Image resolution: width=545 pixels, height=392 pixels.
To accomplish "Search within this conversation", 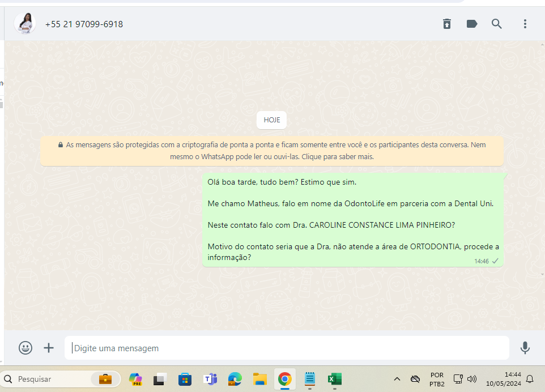I will (x=497, y=24).
